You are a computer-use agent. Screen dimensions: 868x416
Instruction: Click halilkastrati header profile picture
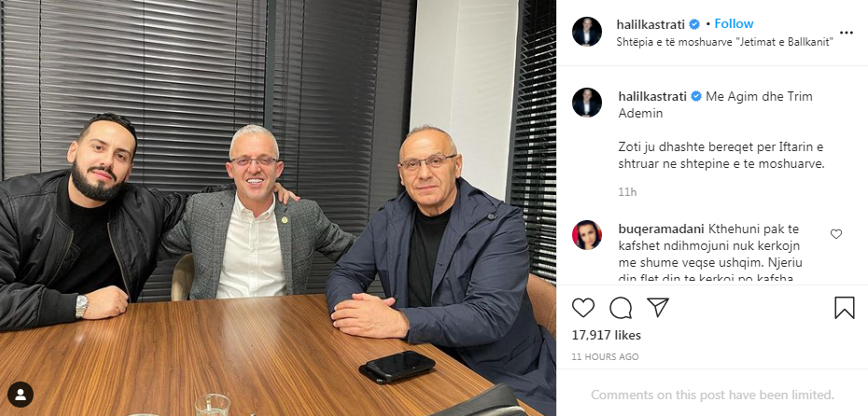[587, 32]
